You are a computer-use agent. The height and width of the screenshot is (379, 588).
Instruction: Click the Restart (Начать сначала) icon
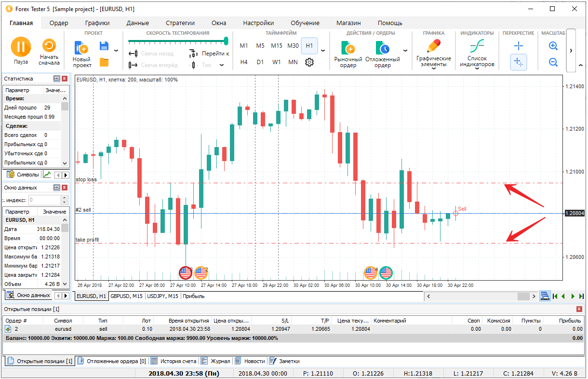49,46
